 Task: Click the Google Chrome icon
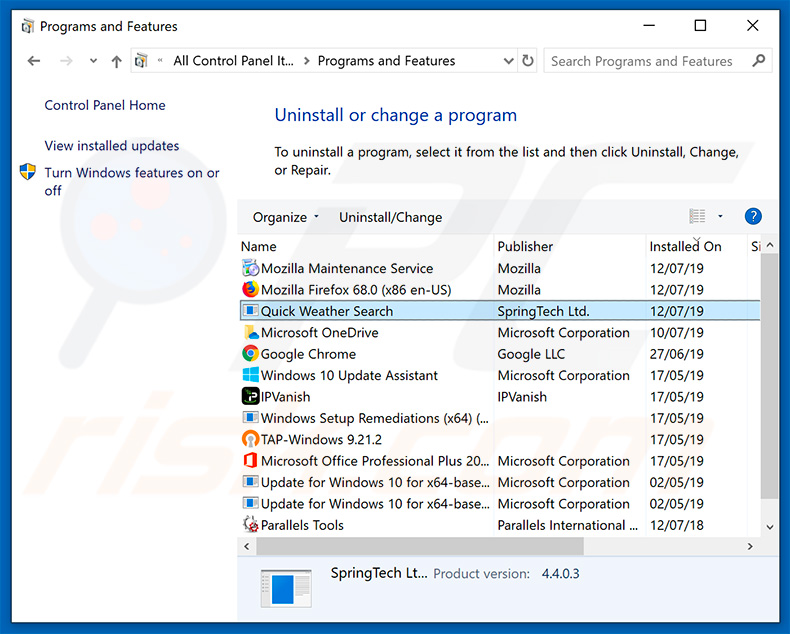[250, 353]
